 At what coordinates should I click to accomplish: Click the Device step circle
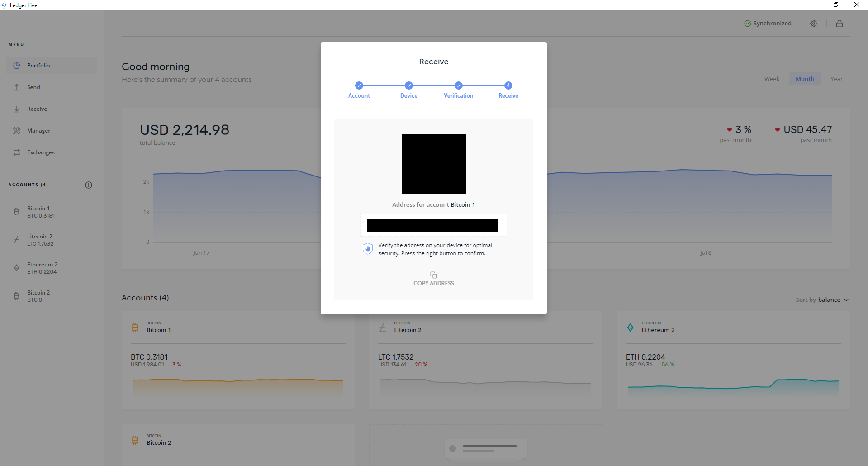pyautogui.click(x=409, y=86)
